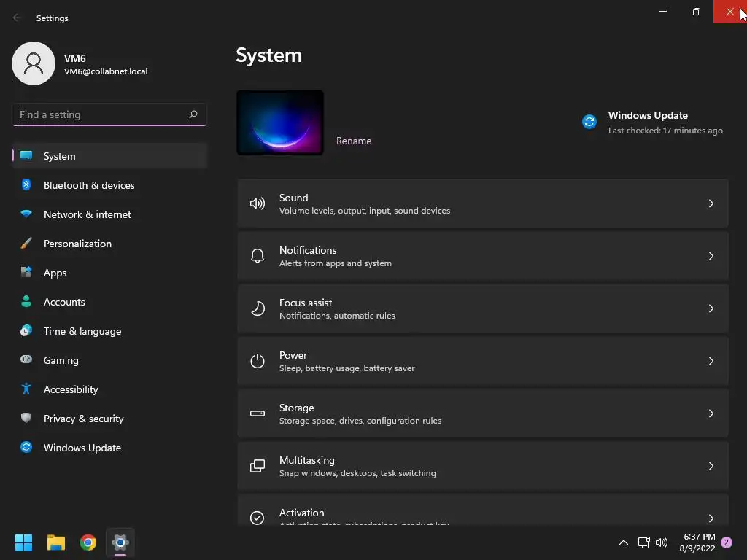This screenshot has height=560, width=747.
Task: Open the Windows Start menu
Action: (23, 542)
